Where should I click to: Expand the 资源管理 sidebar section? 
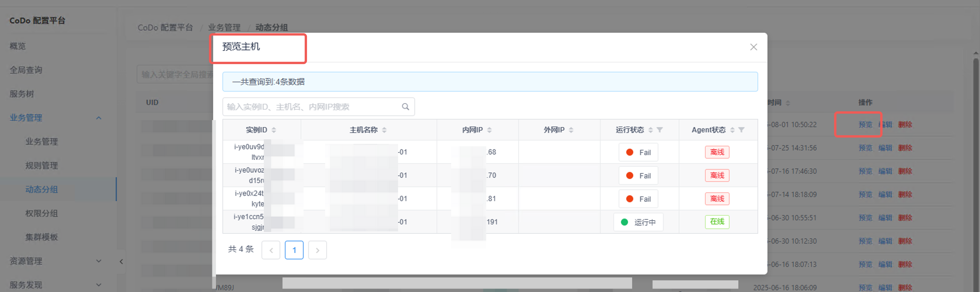99,261
